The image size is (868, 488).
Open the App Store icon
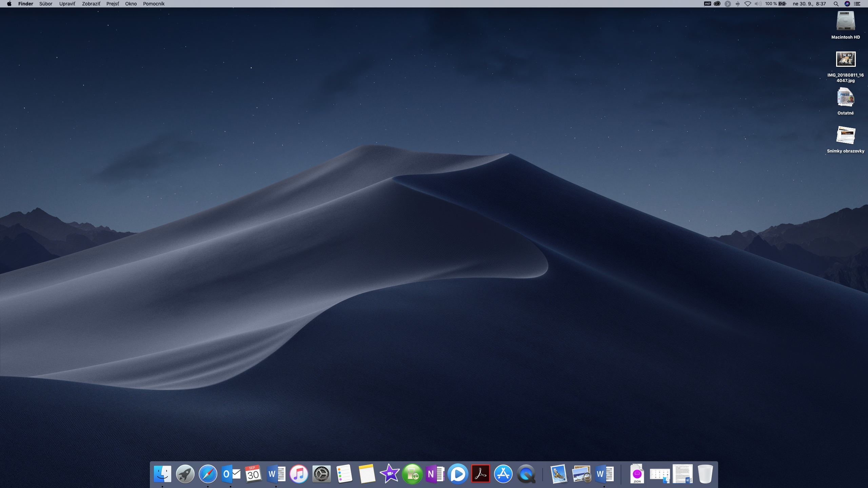click(x=503, y=474)
